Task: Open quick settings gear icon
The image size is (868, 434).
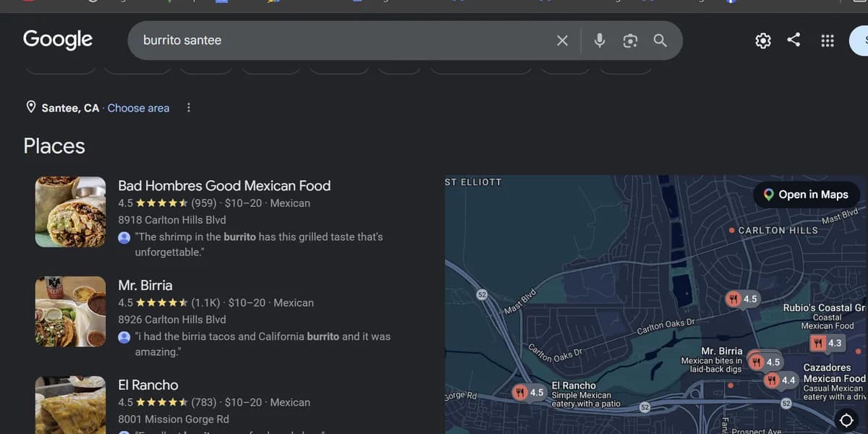Action: point(763,41)
